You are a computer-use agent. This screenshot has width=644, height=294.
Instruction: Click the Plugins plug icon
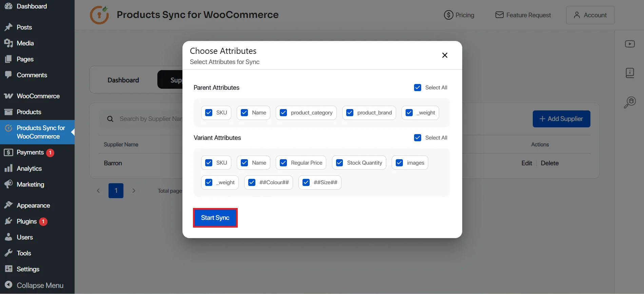pyautogui.click(x=8, y=221)
